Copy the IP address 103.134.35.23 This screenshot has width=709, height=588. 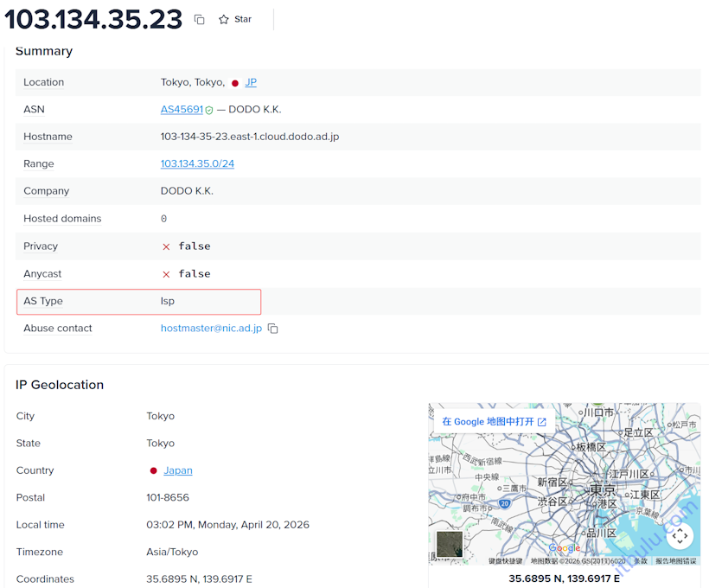[200, 18]
